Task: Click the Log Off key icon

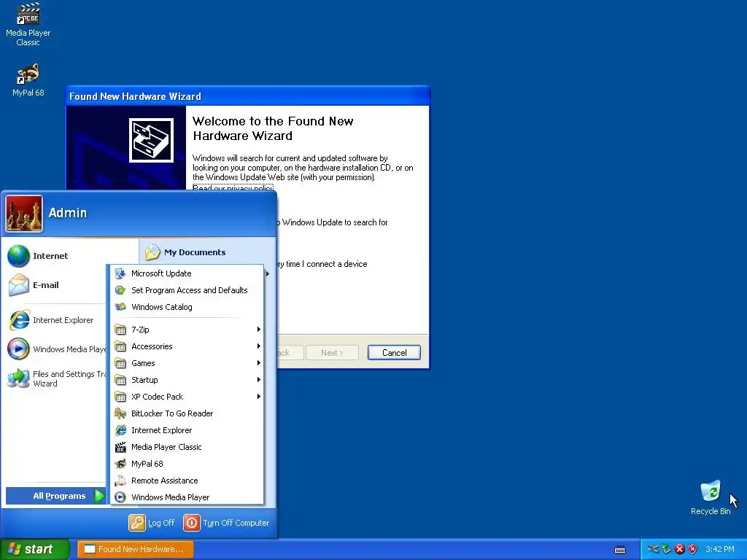Action: [136, 522]
